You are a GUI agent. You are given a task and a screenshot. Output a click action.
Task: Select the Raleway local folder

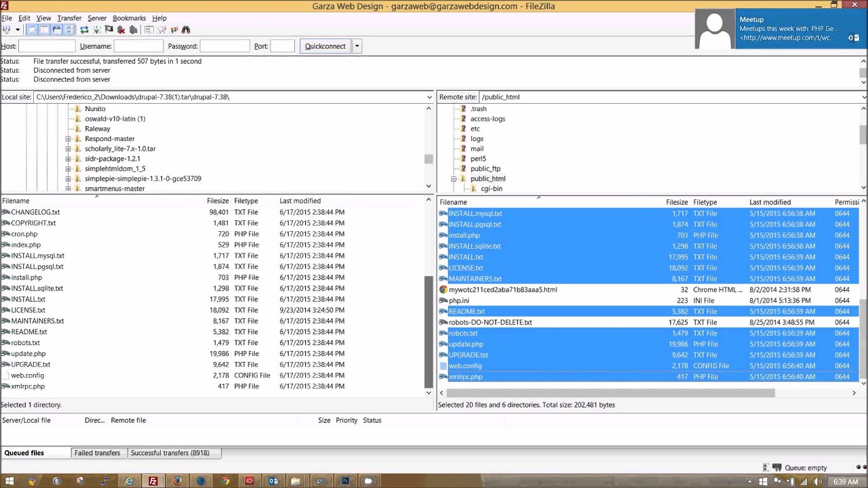click(97, 129)
